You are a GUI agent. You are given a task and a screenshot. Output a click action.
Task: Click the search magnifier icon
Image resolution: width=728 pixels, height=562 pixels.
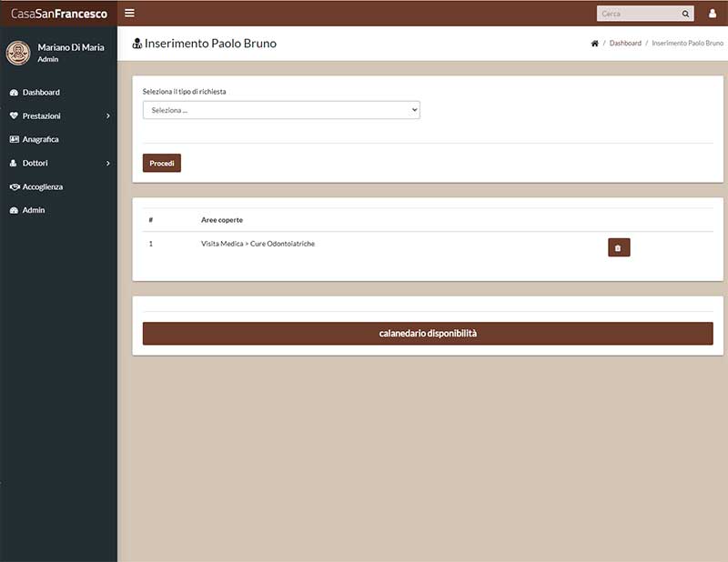(x=685, y=14)
